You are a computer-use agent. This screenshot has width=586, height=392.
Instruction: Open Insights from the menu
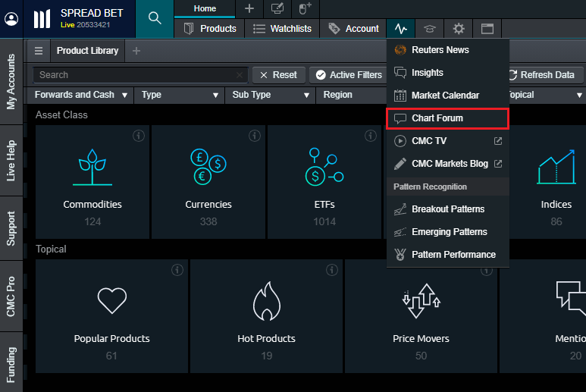pos(448,73)
